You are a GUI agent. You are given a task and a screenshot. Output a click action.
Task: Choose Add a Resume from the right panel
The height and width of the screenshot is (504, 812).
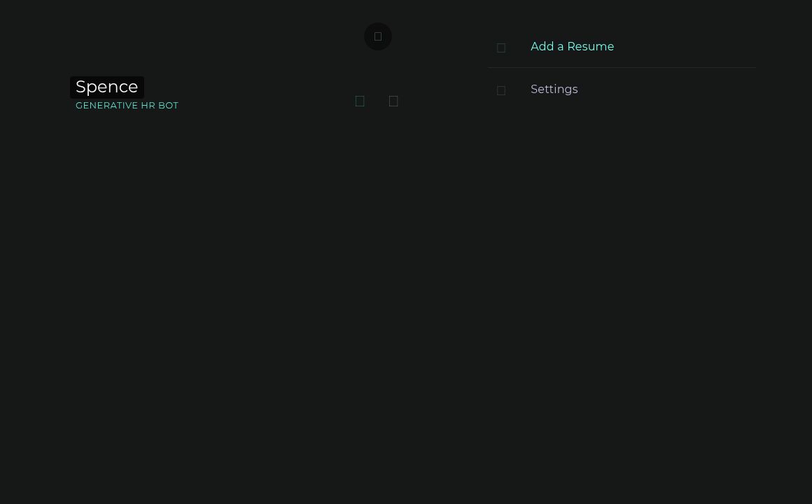(x=572, y=47)
